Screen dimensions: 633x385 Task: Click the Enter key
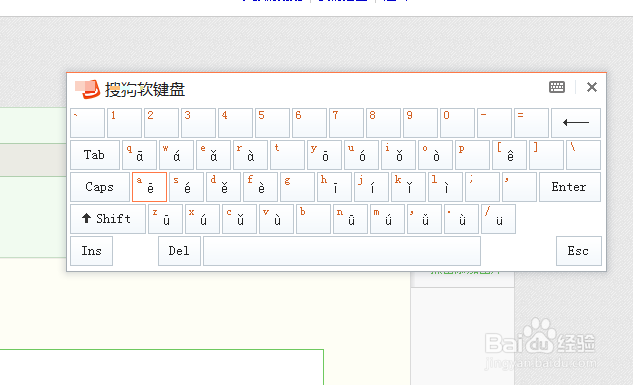(570, 187)
